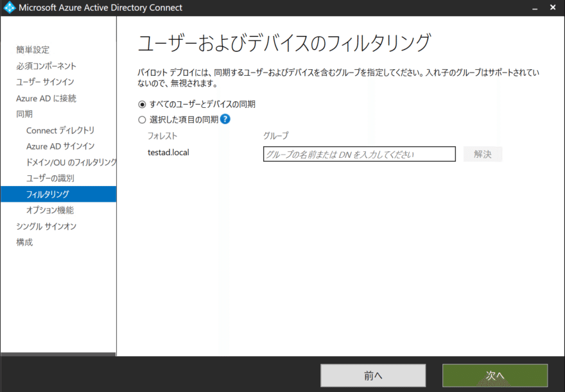
Task: Click the blue help icon beside 選択した項目の同期
Action: (225, 119)
